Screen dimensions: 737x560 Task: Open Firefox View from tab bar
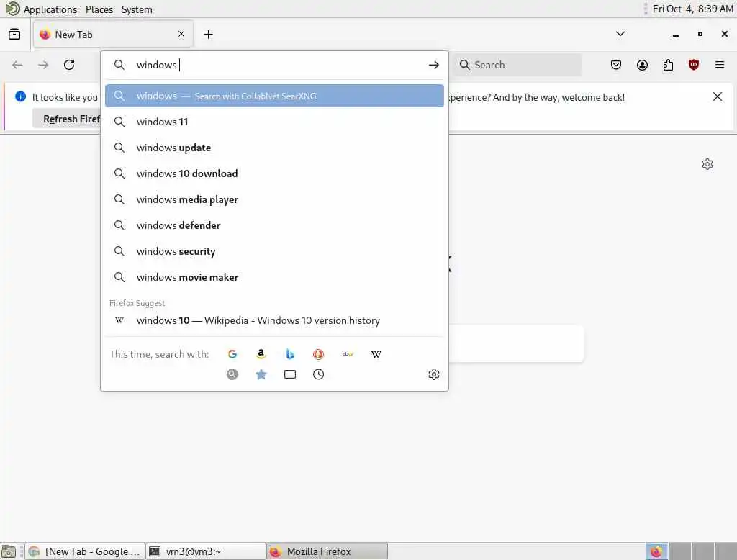tap(14, 35)
